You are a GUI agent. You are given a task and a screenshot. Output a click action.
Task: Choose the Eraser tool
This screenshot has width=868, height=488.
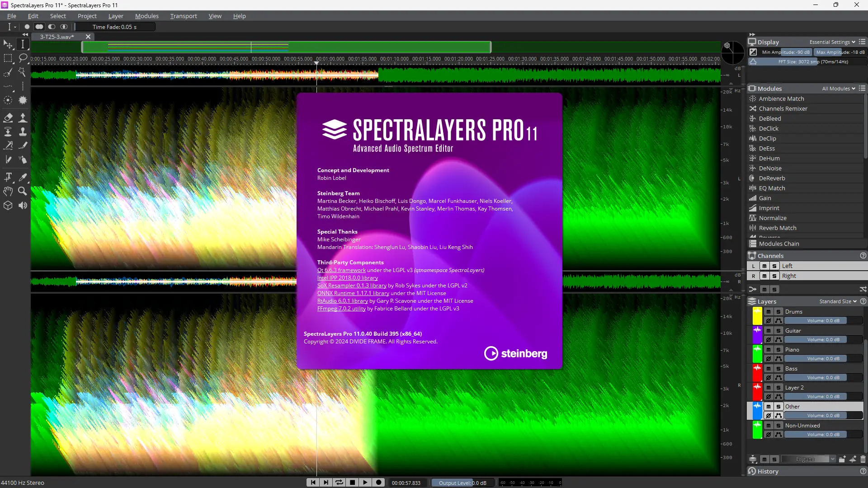pyautogui.click(x=8, y=117)
